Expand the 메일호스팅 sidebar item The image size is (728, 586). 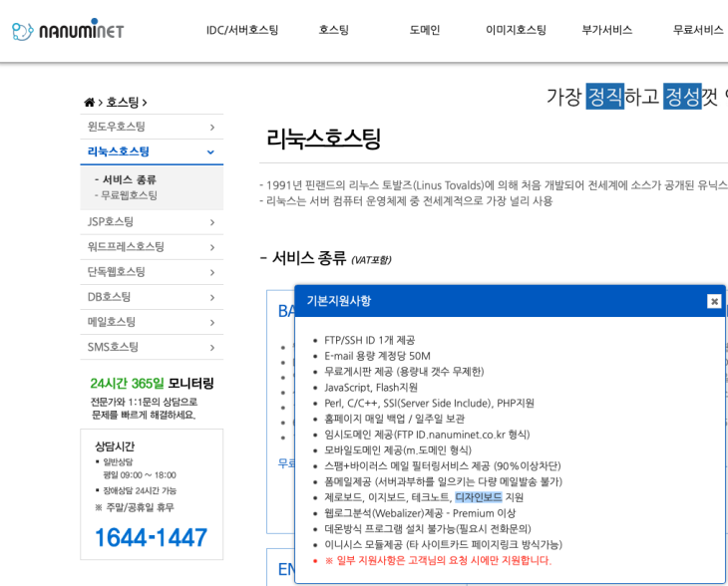coord(211,322)
